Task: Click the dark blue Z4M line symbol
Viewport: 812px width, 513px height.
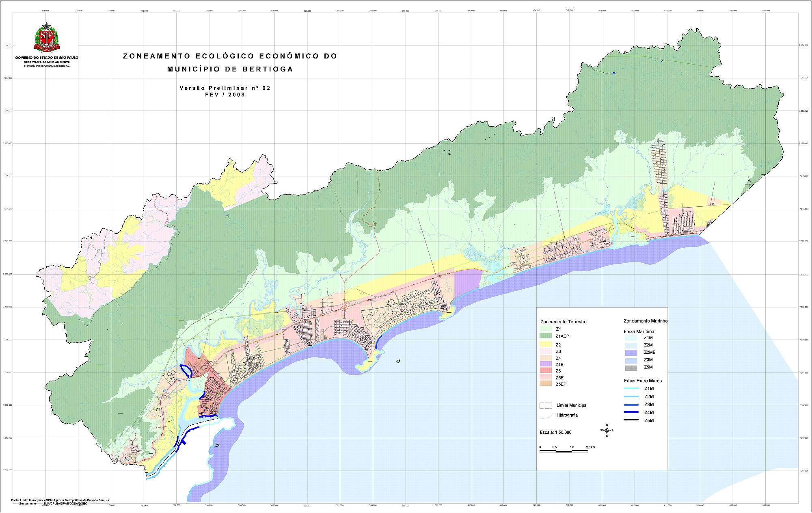Action: (x=632, y=412)
